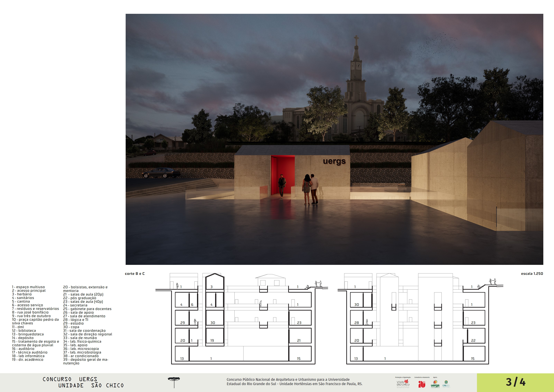
Task: Click the 'escala 1.250' label
Action: point(532,273)
